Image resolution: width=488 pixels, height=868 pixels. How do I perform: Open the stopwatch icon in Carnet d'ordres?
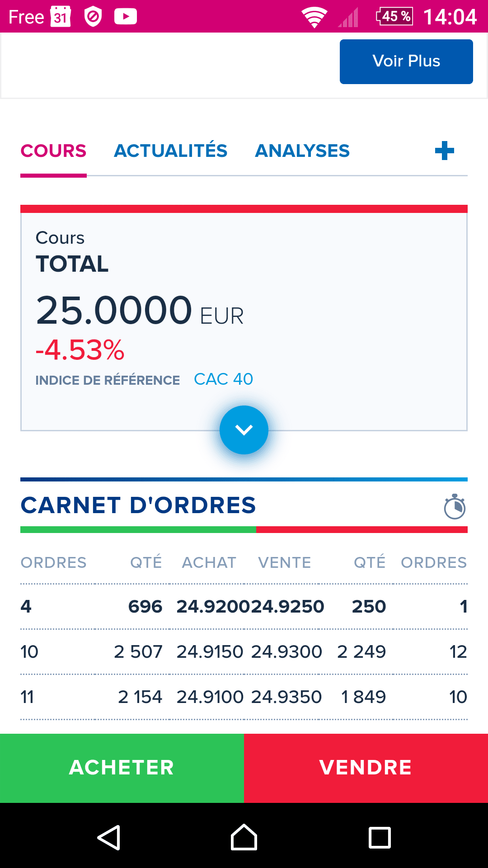(455, 506)
